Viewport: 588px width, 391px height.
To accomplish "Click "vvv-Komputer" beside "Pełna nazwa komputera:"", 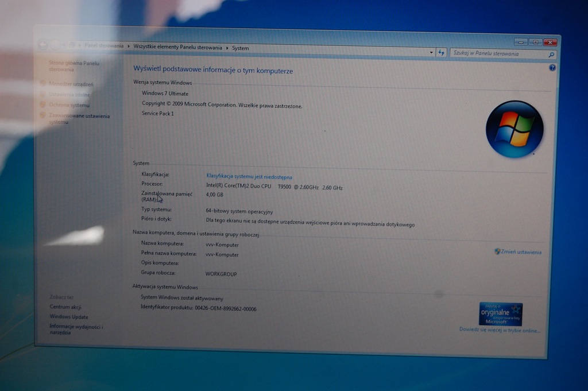I will (222, 254).
